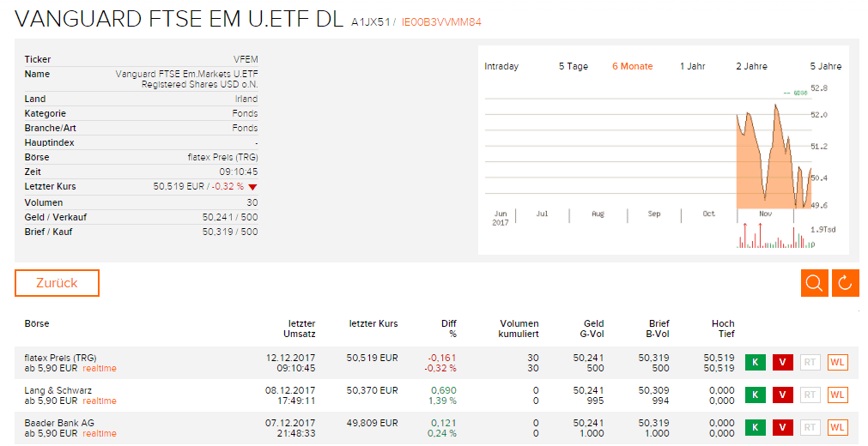
Task: Click red V sell button for Lang & Schwarz
Action: point(783,395)
